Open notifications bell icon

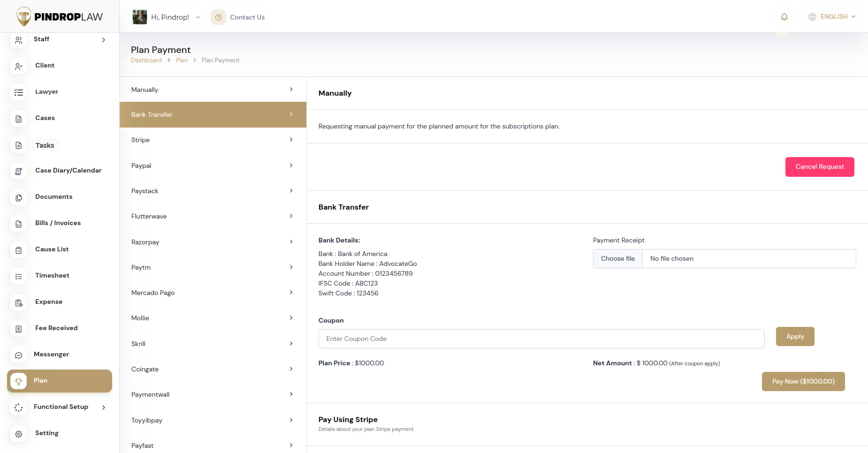(784, 17)
